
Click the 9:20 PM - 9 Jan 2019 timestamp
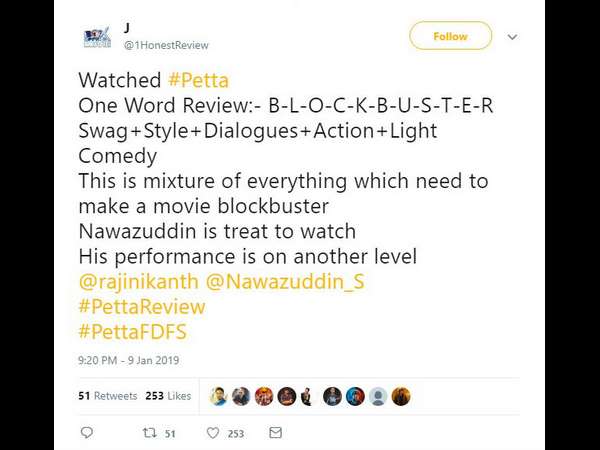(129, 360)
